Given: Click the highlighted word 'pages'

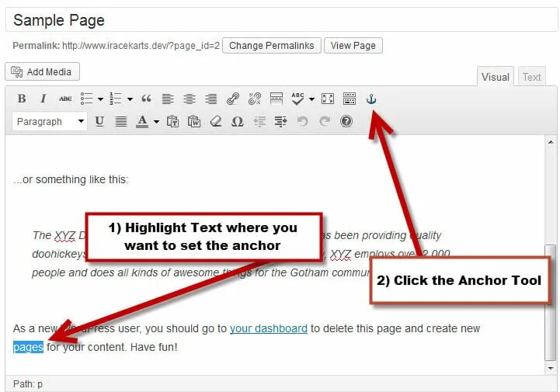Looking at the screenshot, I should tap(28, 347).
